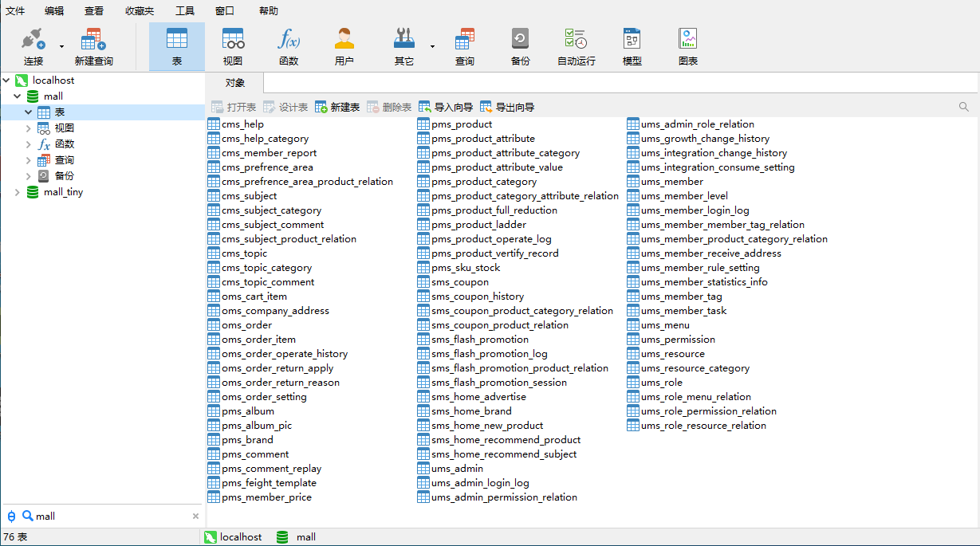
Task: Collapse the mall database node
Action: click(x=18, y=96)
